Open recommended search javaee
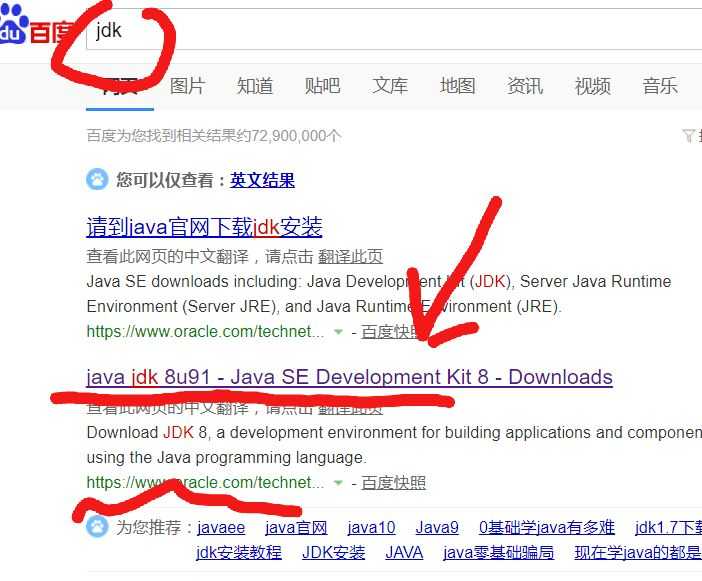 coord(221,527)
